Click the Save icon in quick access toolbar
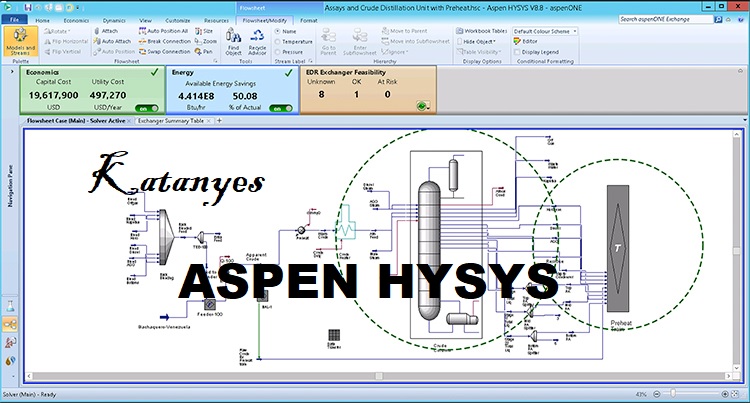This screenshot has height=403, width=750. (27, 8)
